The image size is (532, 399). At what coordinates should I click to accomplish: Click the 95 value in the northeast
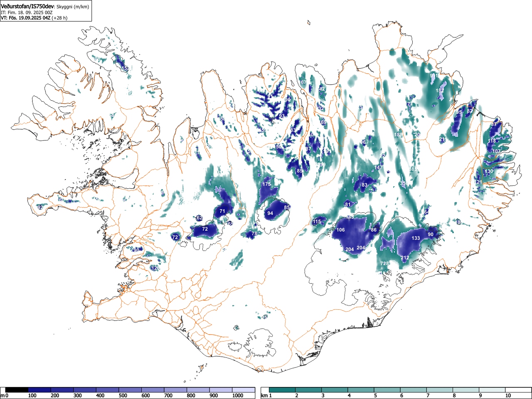tap(459, 112)
